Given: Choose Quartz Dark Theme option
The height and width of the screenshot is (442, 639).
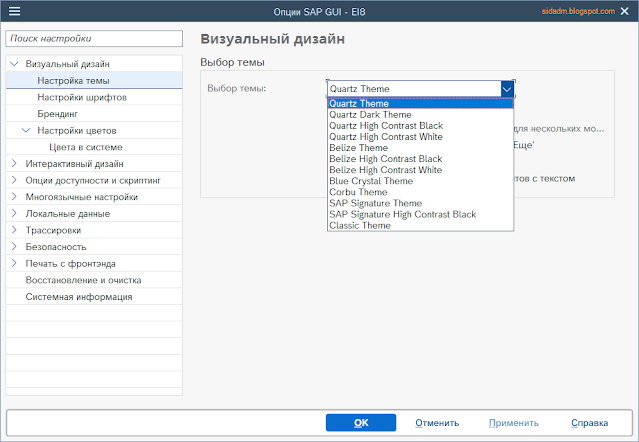Looking at the screenshot, I should click(420, 114).
